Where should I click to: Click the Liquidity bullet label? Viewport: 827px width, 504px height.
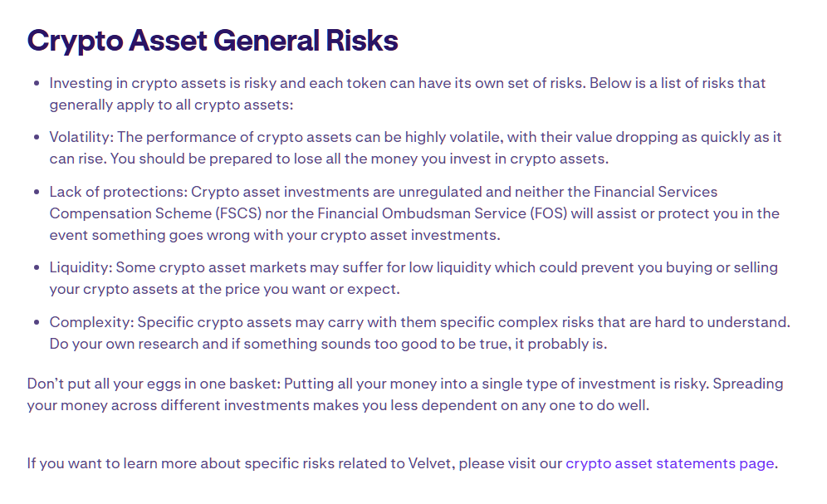click(x=80, y=268)
